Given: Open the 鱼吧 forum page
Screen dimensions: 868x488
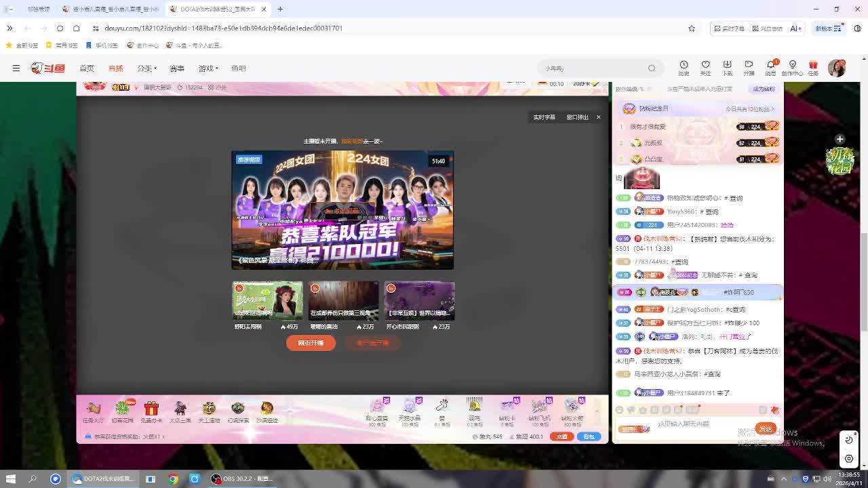Looking at the screenshot, I should click(239, 68).
